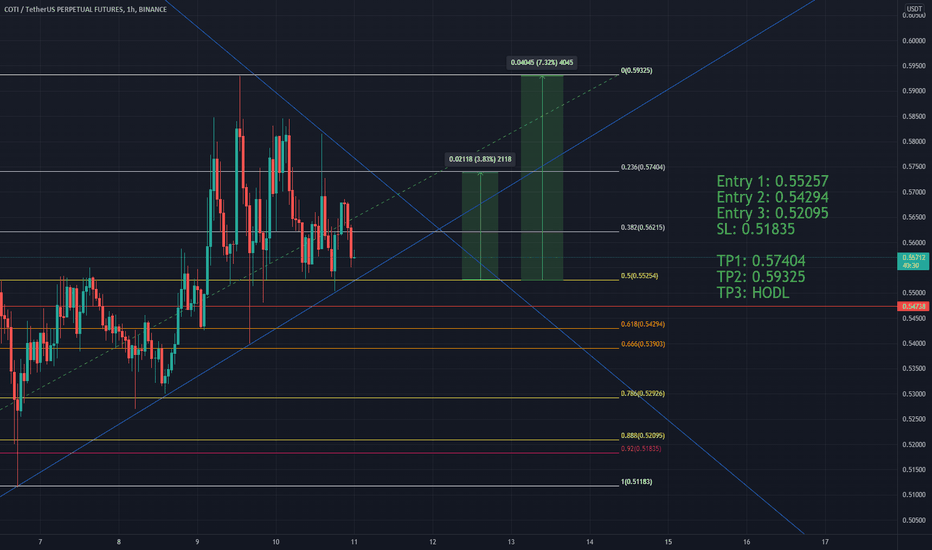This screenshot has width=932, height=550.
Task: Click the 0.50500 price axis label
Action: coord(914,520)
